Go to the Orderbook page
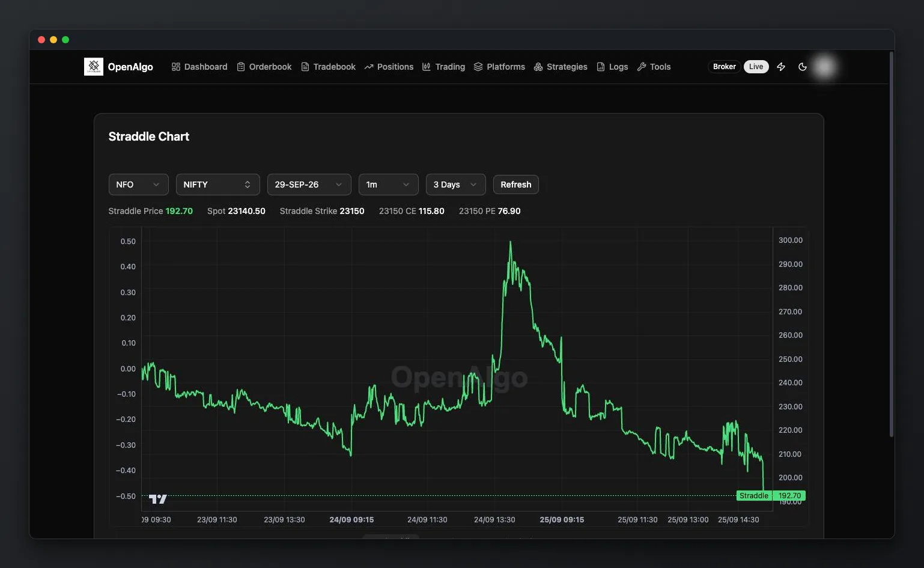This screenshot has width=924, height=568. (264, 67)
